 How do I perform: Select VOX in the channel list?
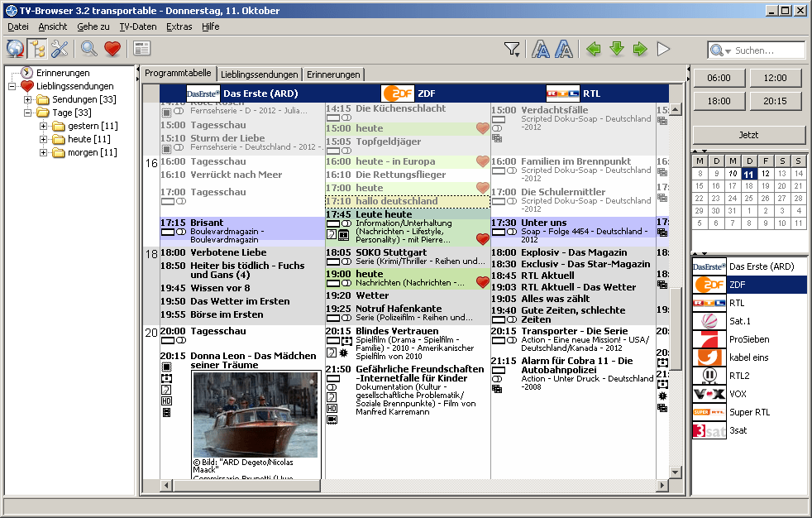(x=749, y=394)
